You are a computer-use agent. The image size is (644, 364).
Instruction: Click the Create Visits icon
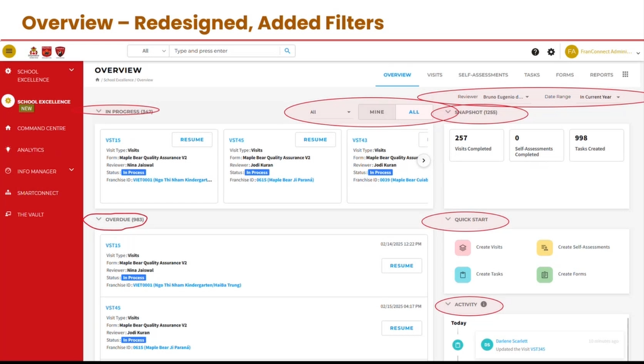point(462,247)
